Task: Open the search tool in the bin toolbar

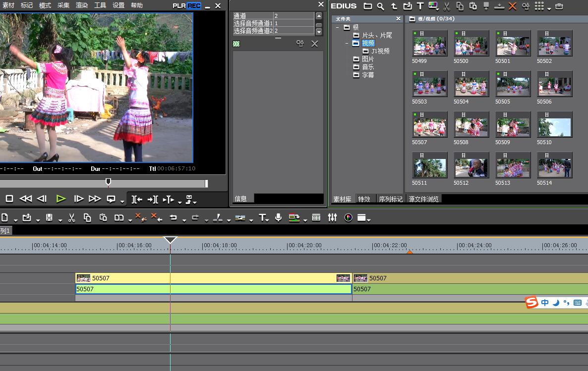Action: pyautogui.click(x=380, y=6)
